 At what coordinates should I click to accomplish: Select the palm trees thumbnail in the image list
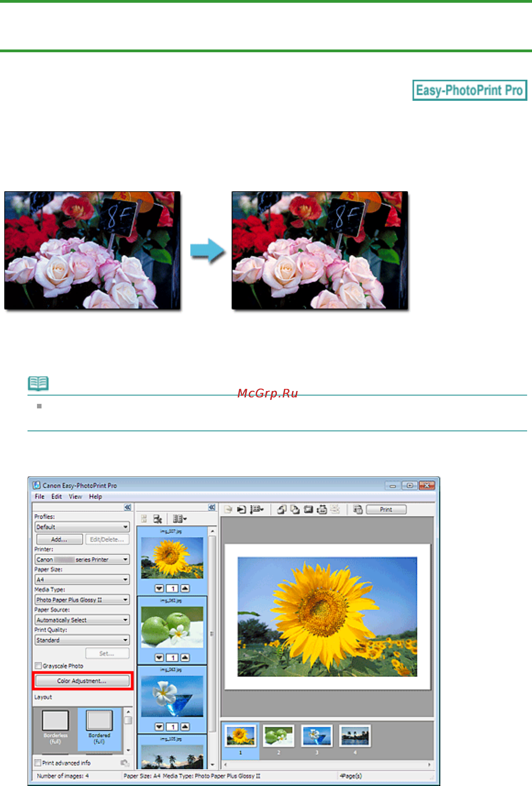[172, 757]
